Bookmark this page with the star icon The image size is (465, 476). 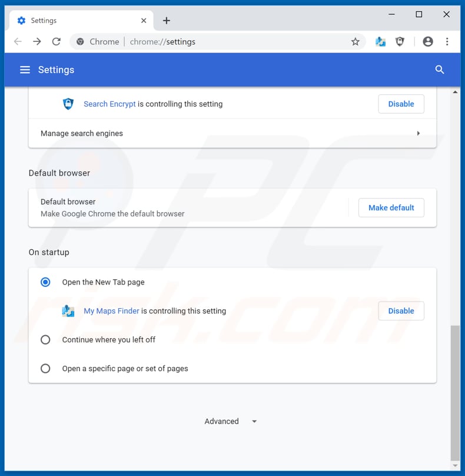pos(355,42)
